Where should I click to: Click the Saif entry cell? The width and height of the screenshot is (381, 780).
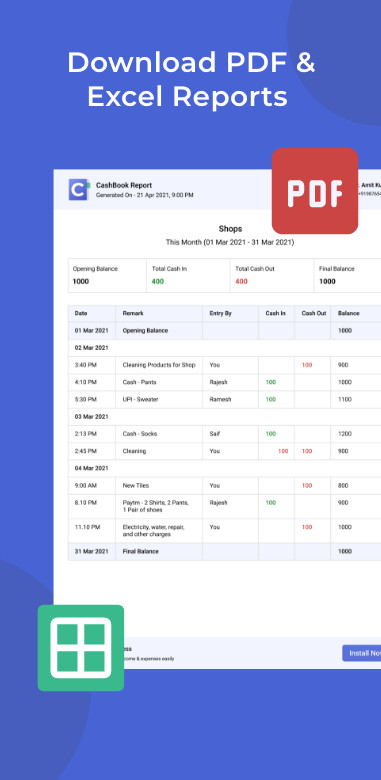(230, 434)
